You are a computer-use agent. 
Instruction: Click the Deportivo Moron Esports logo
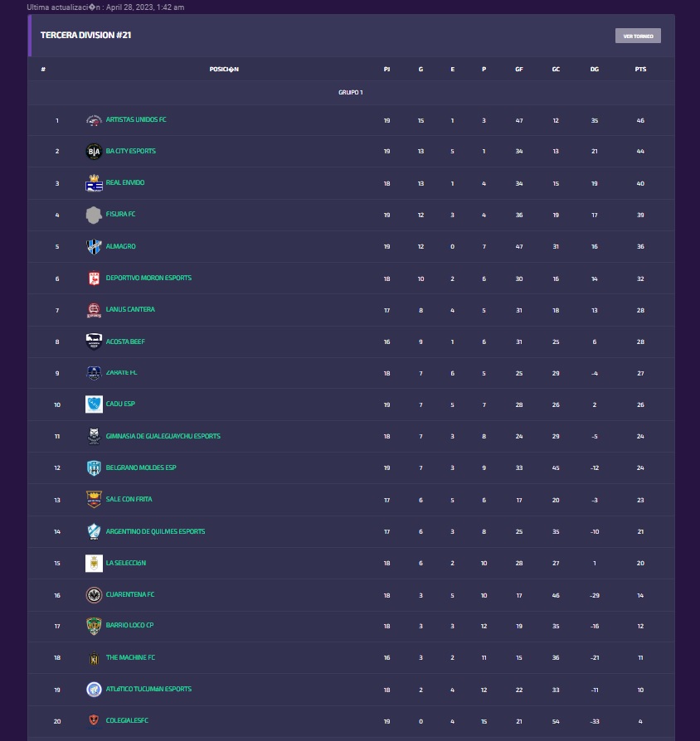click(94, 278)
